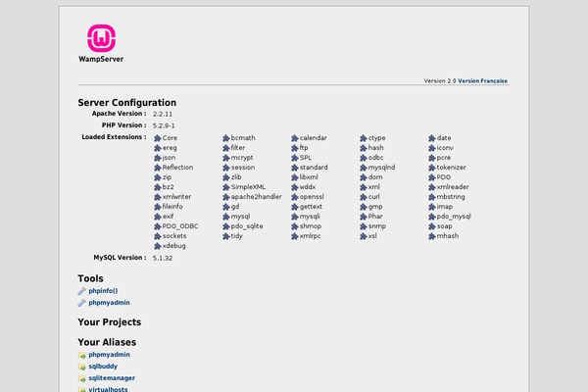Click the puzzle icon beside PDO_ODBC
588x392 pixels.
tap(158, 226)
